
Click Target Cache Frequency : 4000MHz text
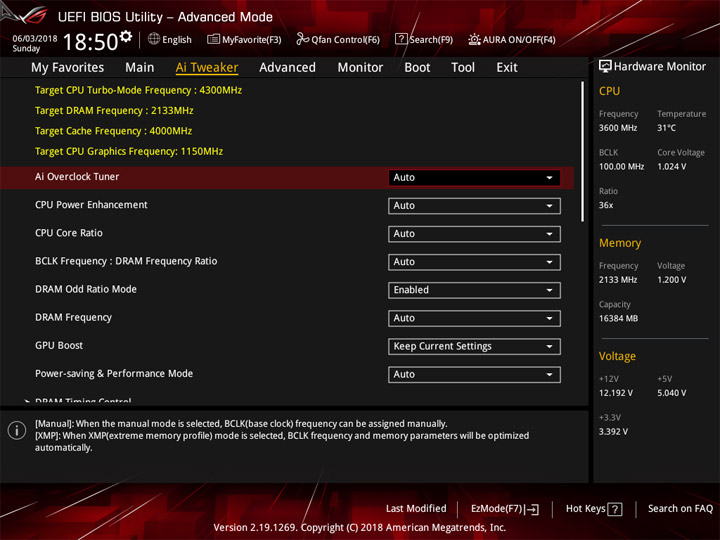tap(113, 131)
